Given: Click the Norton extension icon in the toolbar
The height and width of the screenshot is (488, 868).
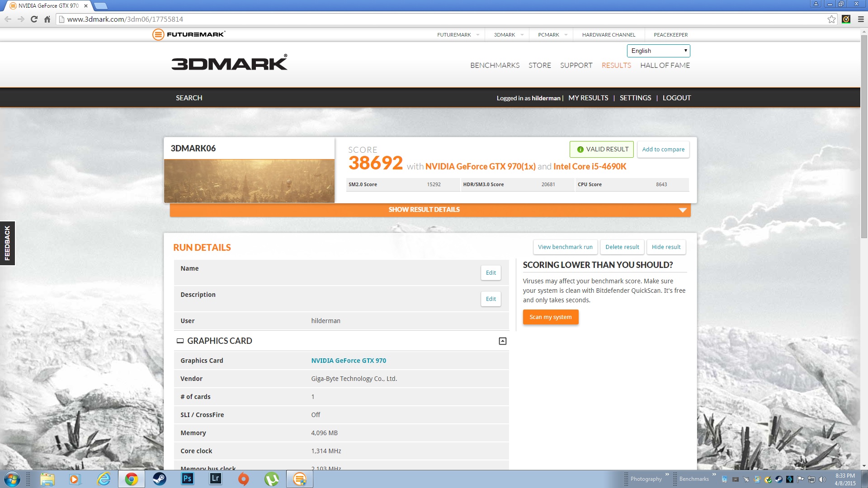Looking at the screenshot, I should (846, 19).
